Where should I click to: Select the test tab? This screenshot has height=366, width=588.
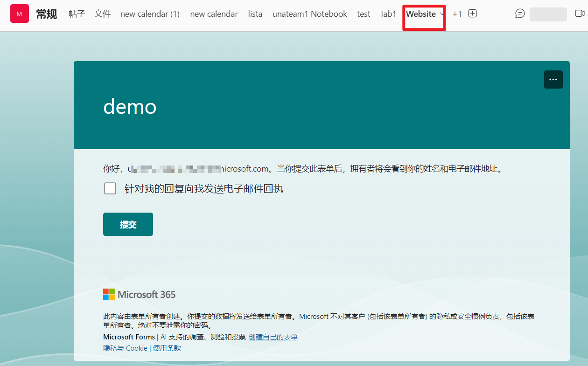(x=364, y=14)
